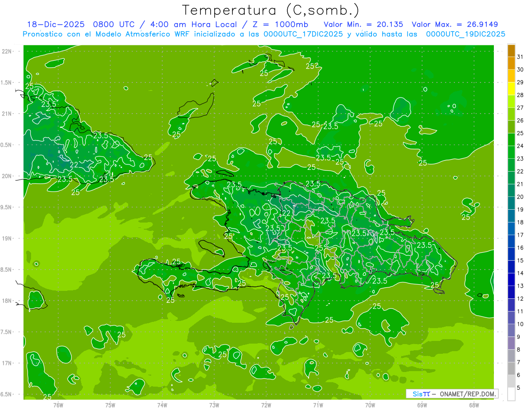
Task: Click 'Valor Min. = 20.135' in header
Action: [364, 24]
